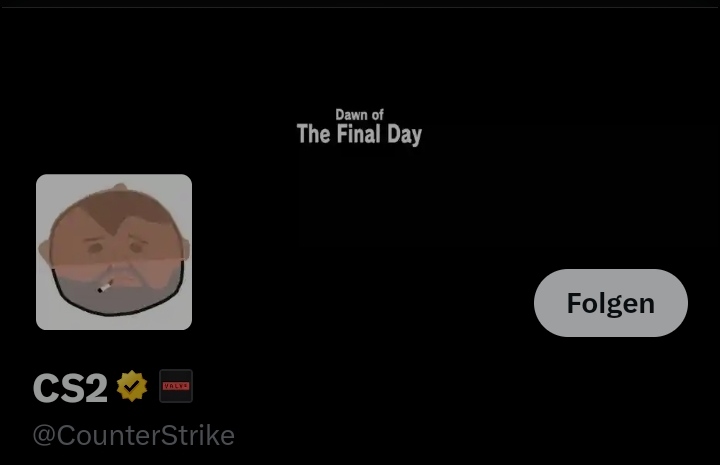Screen dimensions: 720x465
Task: Click the avatar's eyes
Action: pyautogui.click(x=116, y=248)
